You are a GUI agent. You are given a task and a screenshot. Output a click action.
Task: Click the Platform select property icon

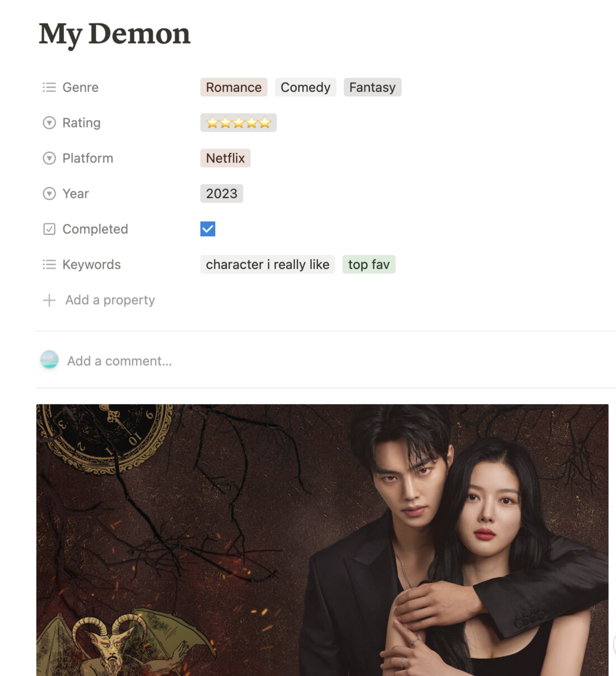pos(49,158)
